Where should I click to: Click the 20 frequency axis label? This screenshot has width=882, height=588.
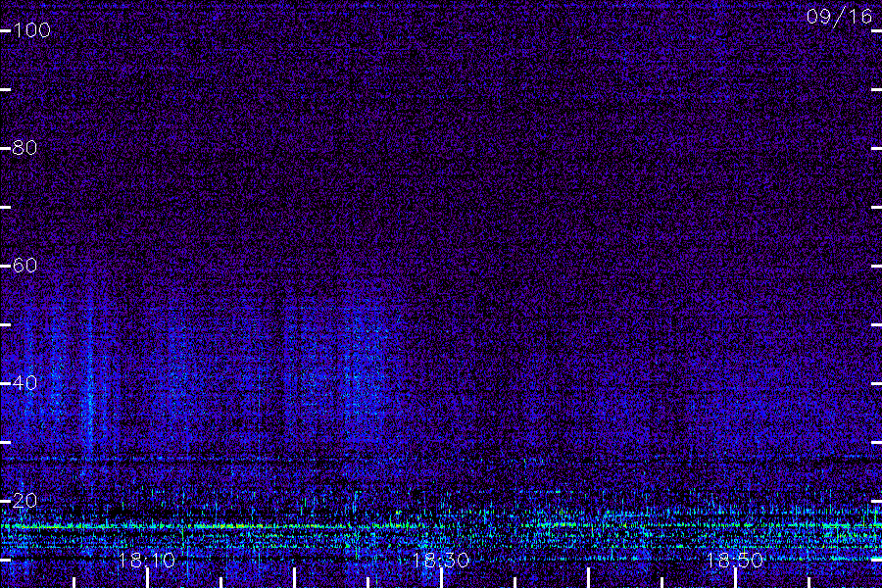24,500
